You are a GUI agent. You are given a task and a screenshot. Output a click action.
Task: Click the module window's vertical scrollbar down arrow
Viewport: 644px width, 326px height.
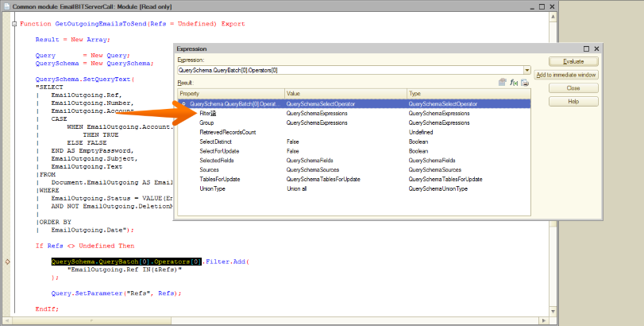click(553, 312)
